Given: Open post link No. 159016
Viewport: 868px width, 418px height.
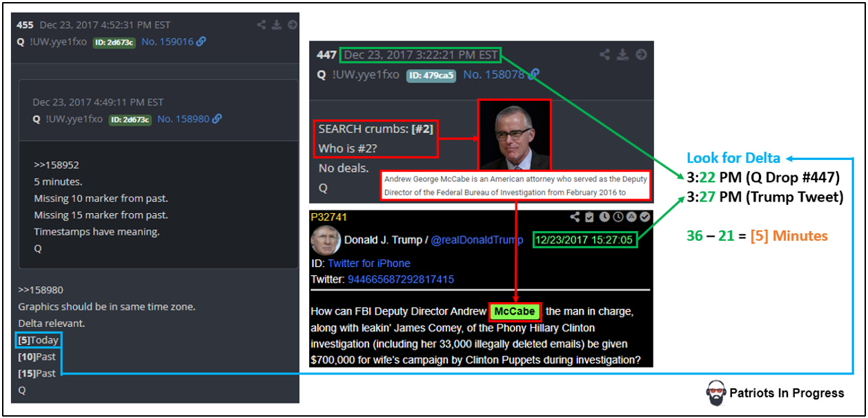Looking at the screenshot, I should (168, 41).
